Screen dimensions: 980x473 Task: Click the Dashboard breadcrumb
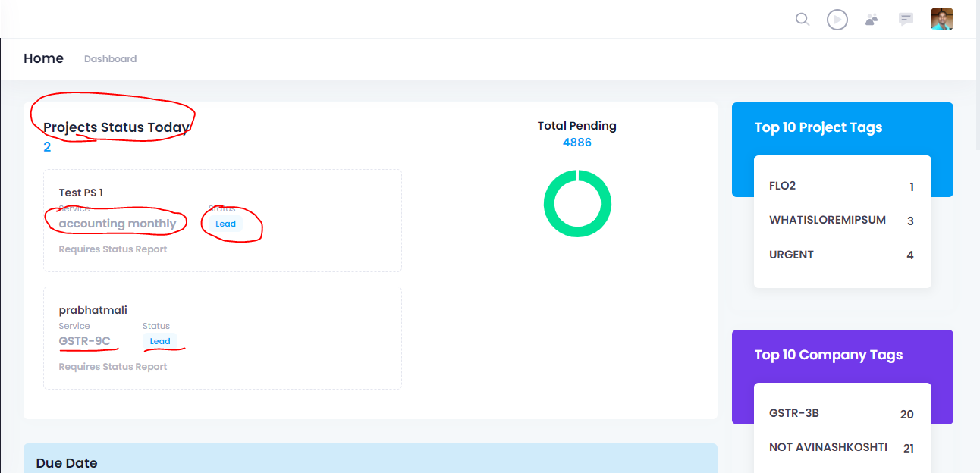pyautogui.click(x=110, y=58)
